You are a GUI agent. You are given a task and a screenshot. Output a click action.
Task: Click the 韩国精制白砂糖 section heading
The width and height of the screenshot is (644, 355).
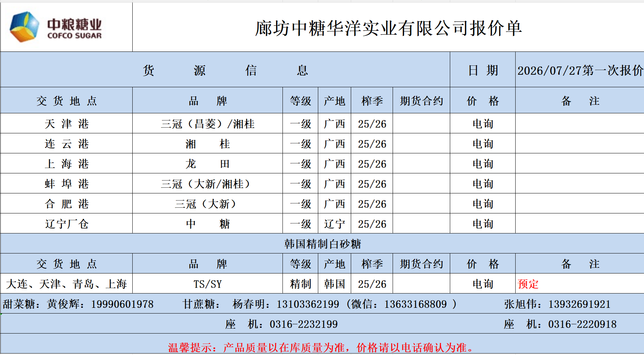[323, 244]
